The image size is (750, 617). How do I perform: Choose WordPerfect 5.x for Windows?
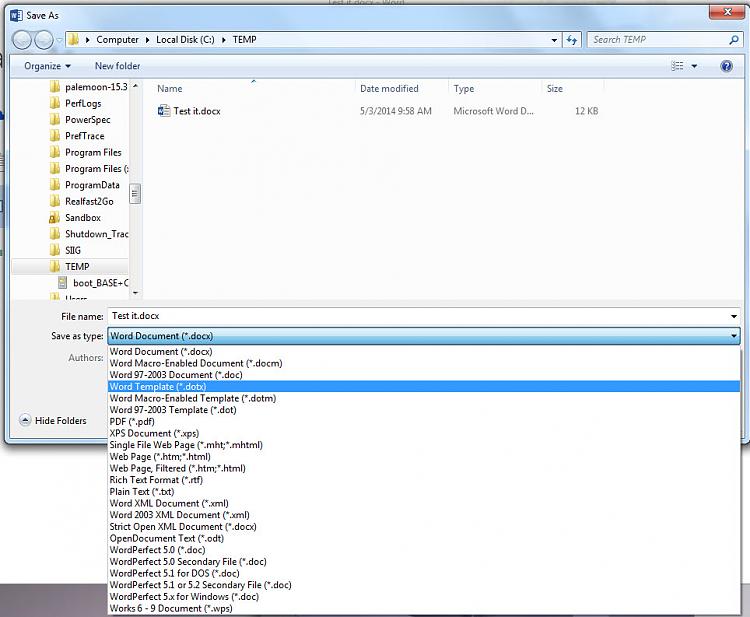coord(424,596)
